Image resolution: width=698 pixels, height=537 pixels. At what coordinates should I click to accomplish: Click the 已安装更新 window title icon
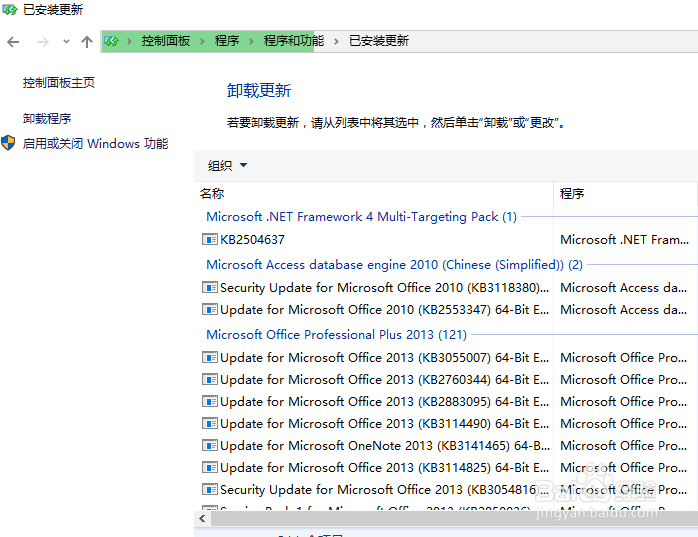(x=9, y=9)
